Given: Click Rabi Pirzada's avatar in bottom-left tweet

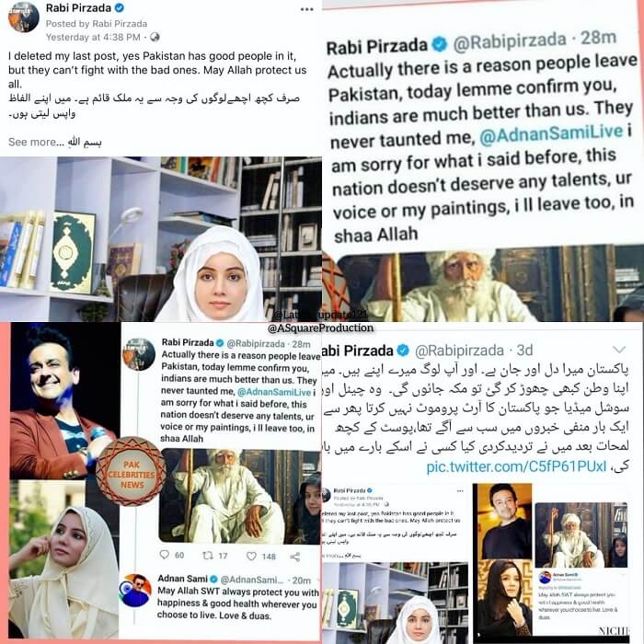Looking at the screenshot, I should 139,354.
